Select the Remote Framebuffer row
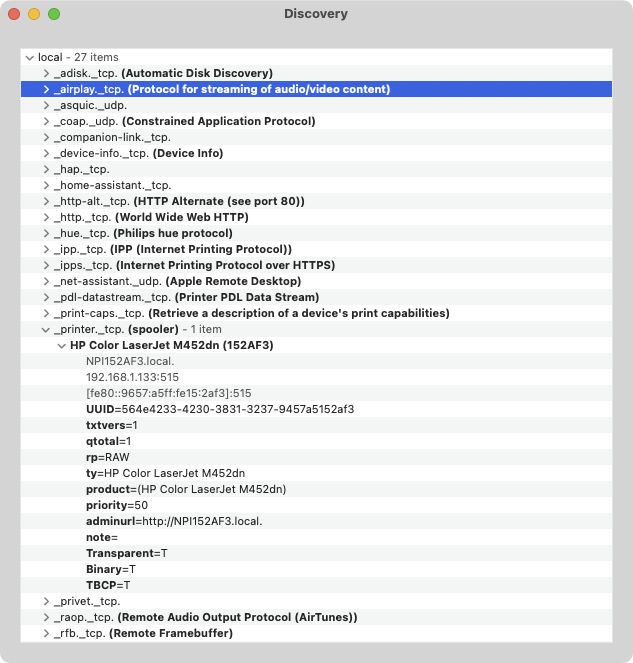Screen dimensions: 633x663 click(316, 633)
